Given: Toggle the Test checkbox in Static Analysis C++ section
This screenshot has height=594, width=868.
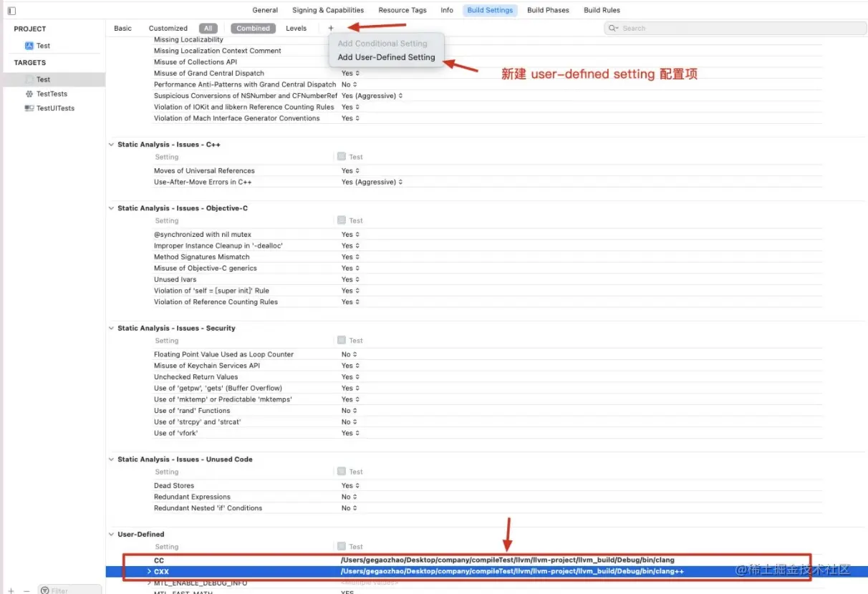Looking at the screenshot, I should click(341, 156).
